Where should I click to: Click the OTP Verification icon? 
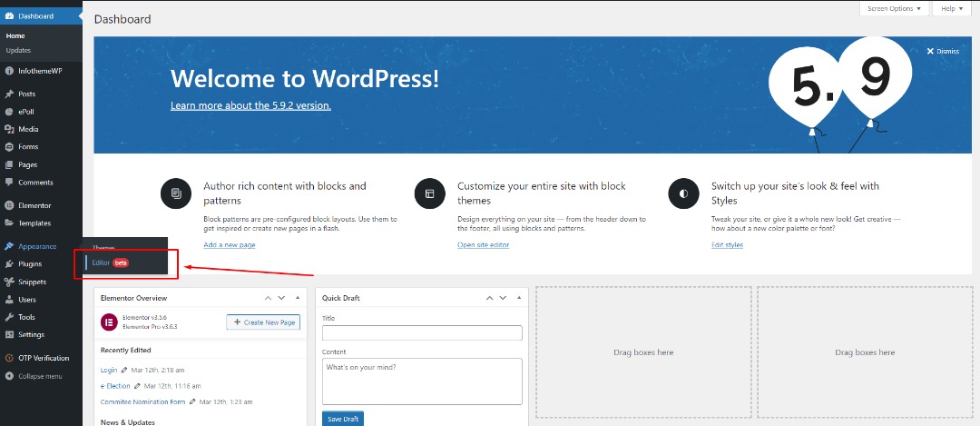tap(9, 358)
